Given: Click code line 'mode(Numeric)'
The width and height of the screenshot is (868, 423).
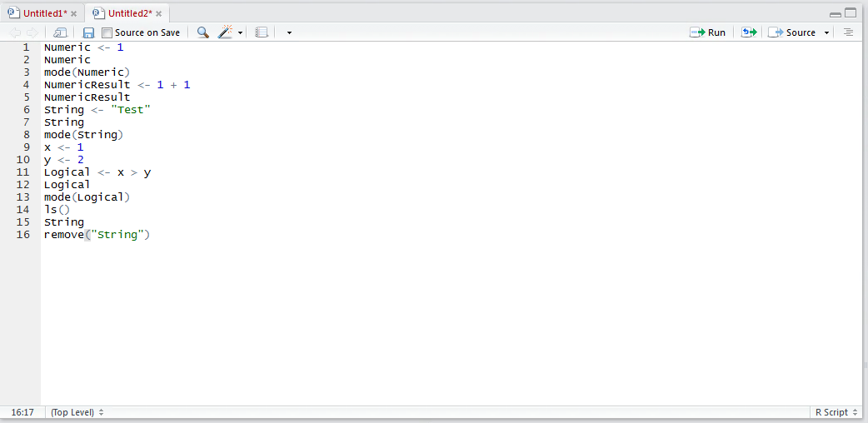Looking at the screenshot, I should pos(87,72).
